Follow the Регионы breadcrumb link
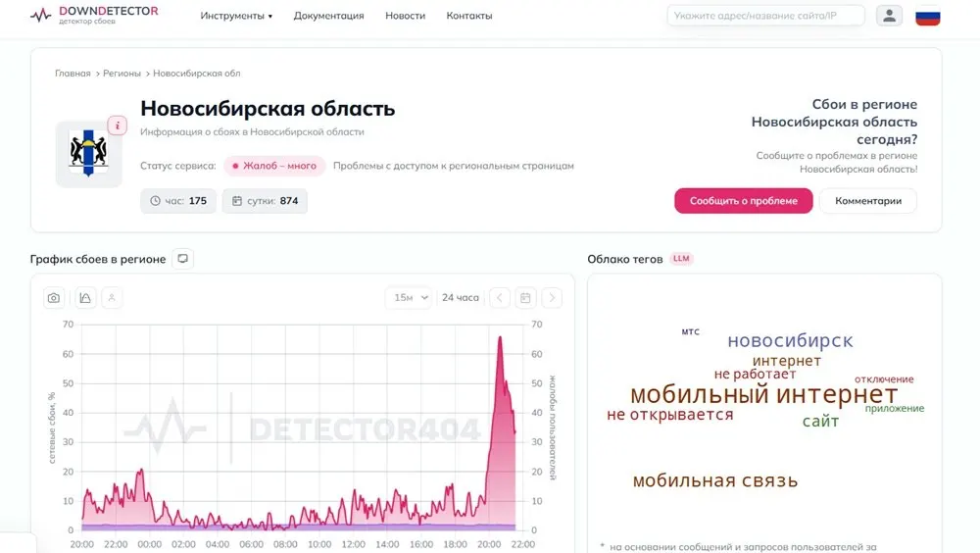 [x=122, y=74]
